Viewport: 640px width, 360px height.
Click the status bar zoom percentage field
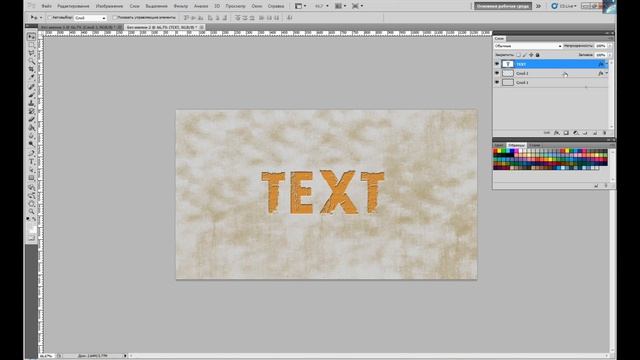point(46,356)
